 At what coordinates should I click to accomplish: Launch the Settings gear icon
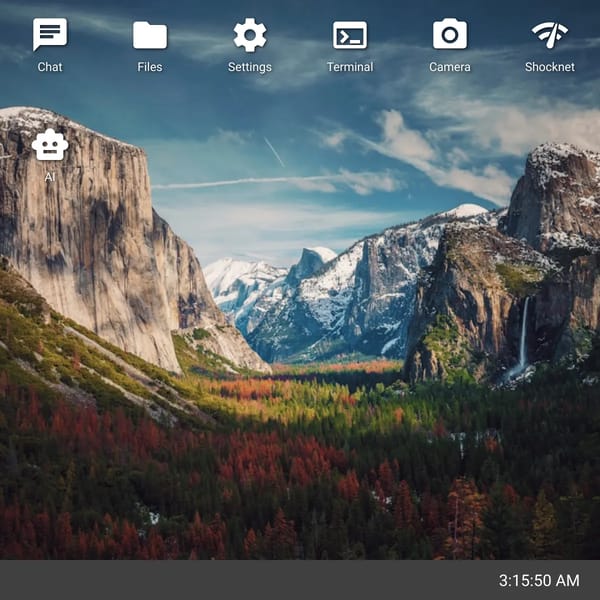click(x=250, y=35)
